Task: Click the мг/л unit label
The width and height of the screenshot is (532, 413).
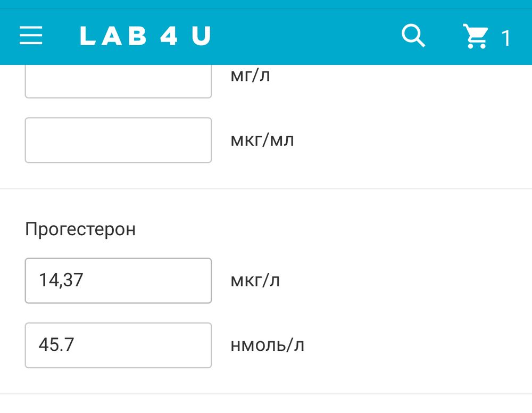Action: click(x=250, y=76)
